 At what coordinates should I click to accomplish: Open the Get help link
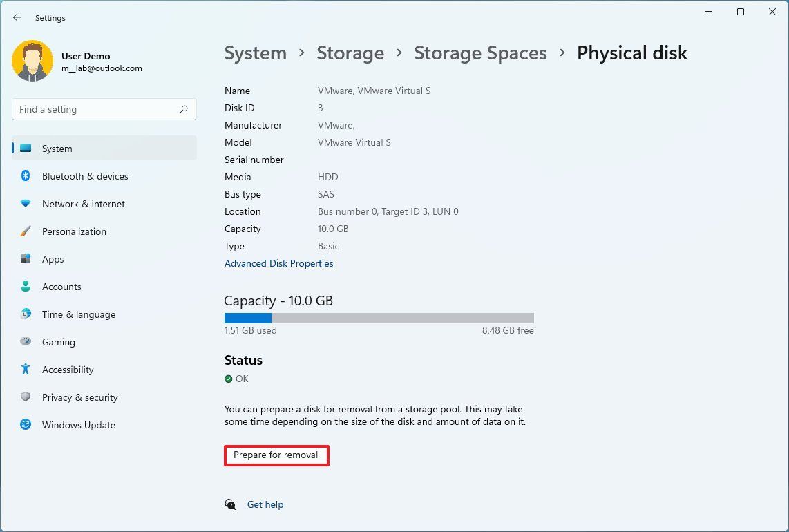point(265,504)
